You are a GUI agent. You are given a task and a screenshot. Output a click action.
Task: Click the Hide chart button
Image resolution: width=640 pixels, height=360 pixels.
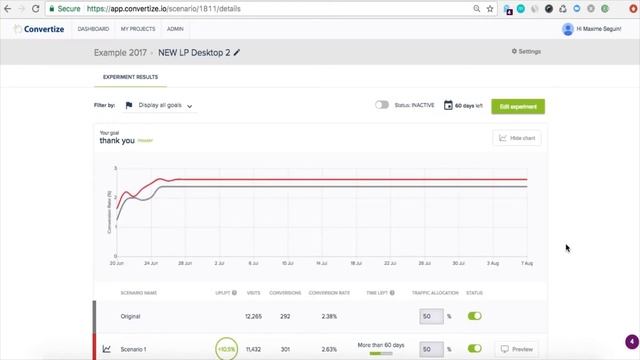click(x=517, y=138)
